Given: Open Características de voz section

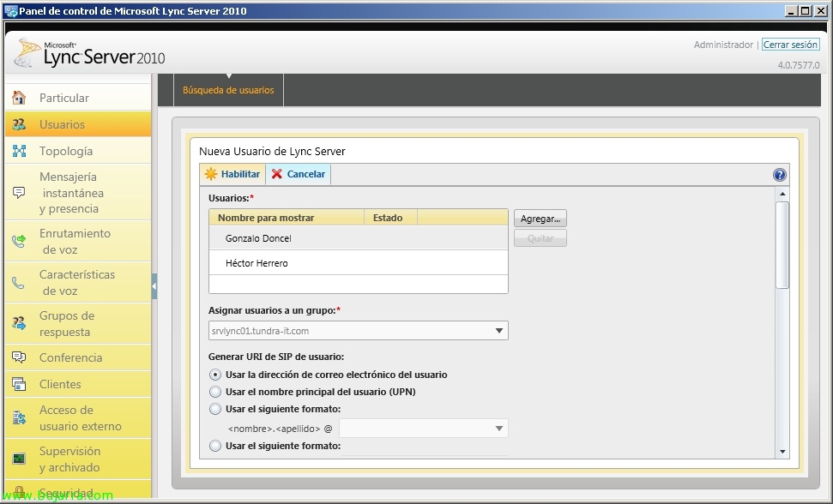Looking at the screenshot, I should click(78, 283).
